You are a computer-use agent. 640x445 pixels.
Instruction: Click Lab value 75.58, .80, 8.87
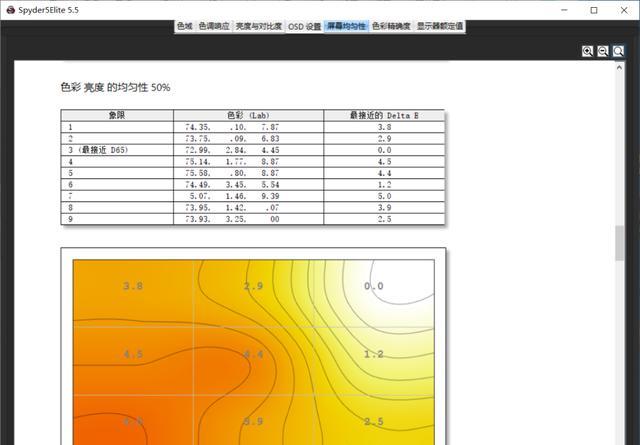click(x=232, y=173)
